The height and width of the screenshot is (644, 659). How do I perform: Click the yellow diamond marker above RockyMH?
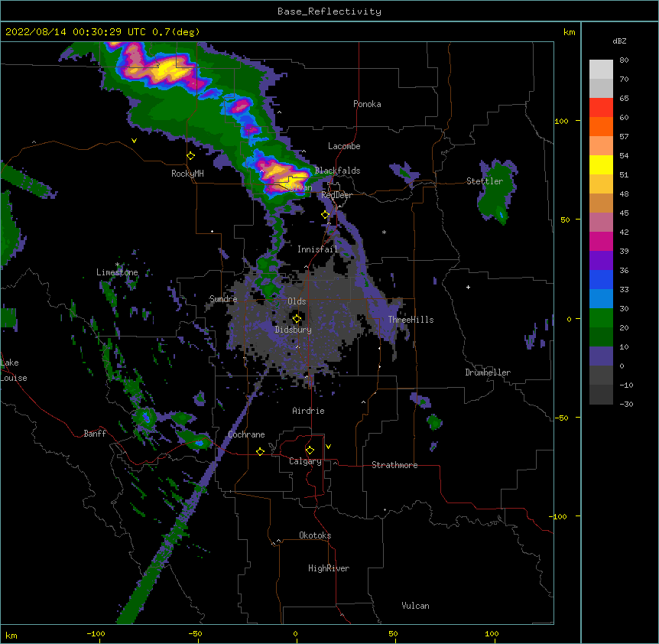pos(190,156)
